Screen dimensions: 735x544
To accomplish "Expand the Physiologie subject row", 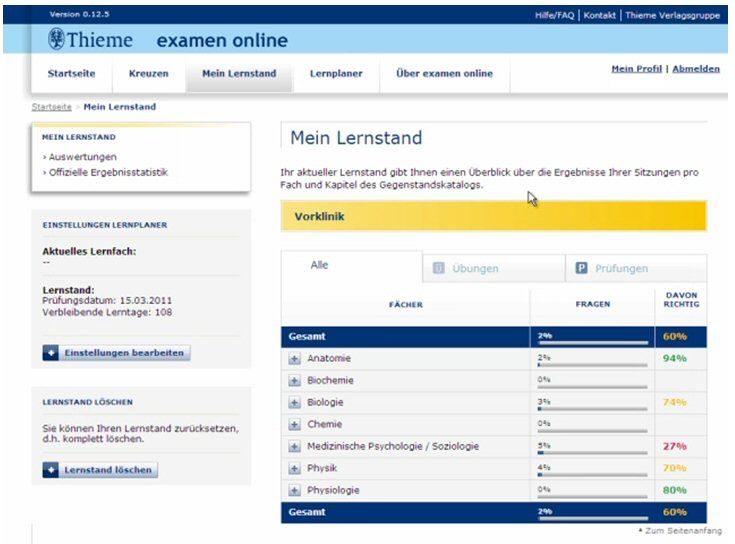I will point(294,491).
